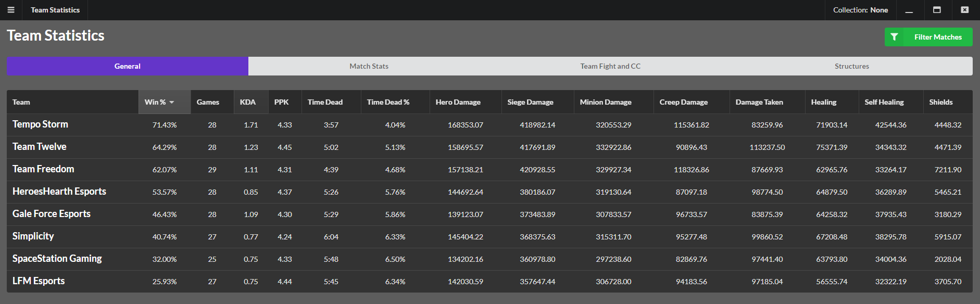Click Team Freedom's games count 29
The width and height of the screenshot is (980, 304).
(212, 170)
